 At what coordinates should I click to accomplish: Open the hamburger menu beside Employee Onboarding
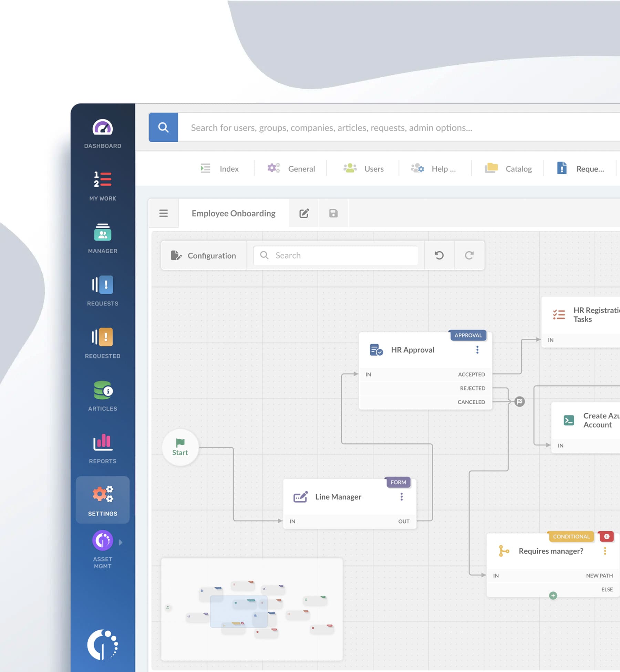(x=164, y=213)
